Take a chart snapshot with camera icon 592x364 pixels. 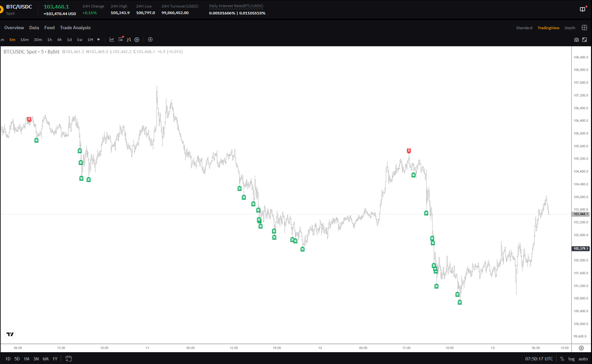[x=576, y=39]
